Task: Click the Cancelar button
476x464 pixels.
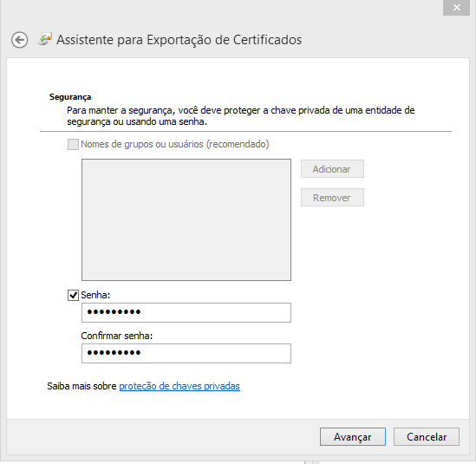Action: point(427,436)
